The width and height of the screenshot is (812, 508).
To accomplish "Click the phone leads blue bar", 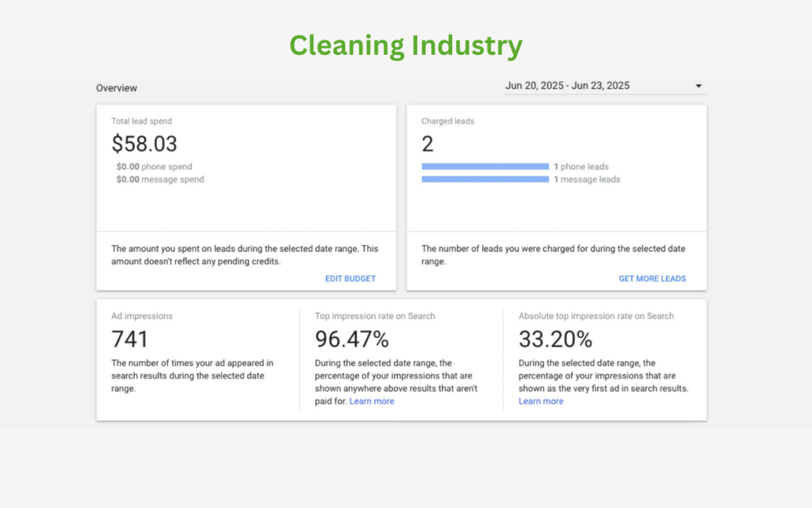I will (x=485, y=167).
